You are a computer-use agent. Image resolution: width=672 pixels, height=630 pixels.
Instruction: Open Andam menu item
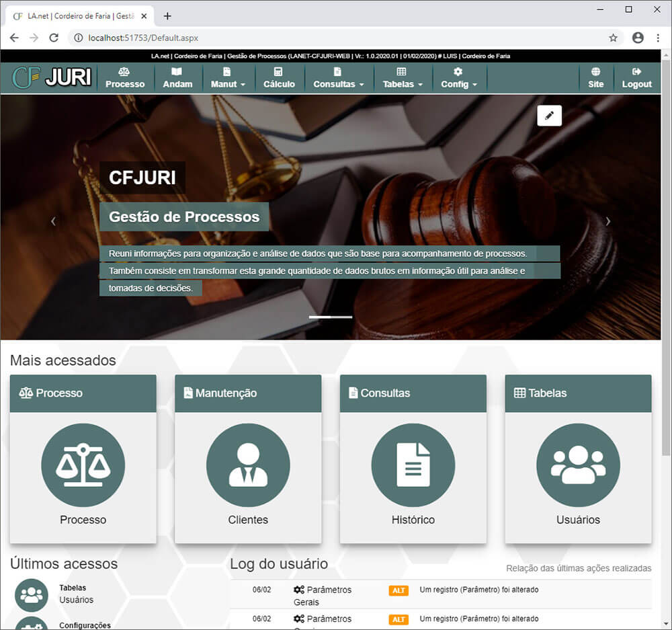click(x=177, y=78)
